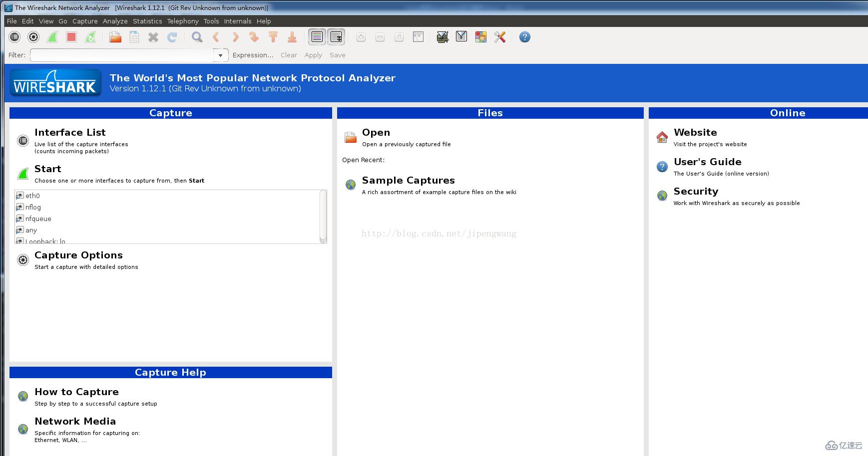Save this capture file from toolbar
868x456 pixels.
tap(134, 37)
